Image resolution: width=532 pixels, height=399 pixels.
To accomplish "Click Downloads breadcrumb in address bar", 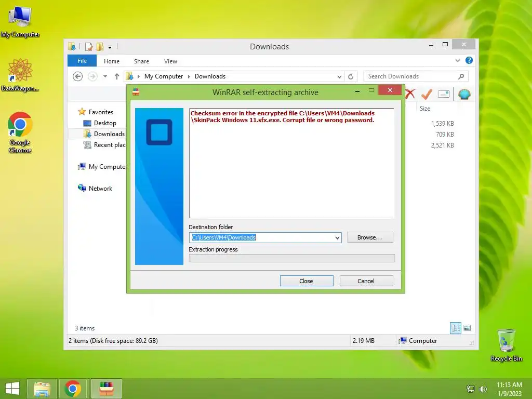I will click(210, 76).
